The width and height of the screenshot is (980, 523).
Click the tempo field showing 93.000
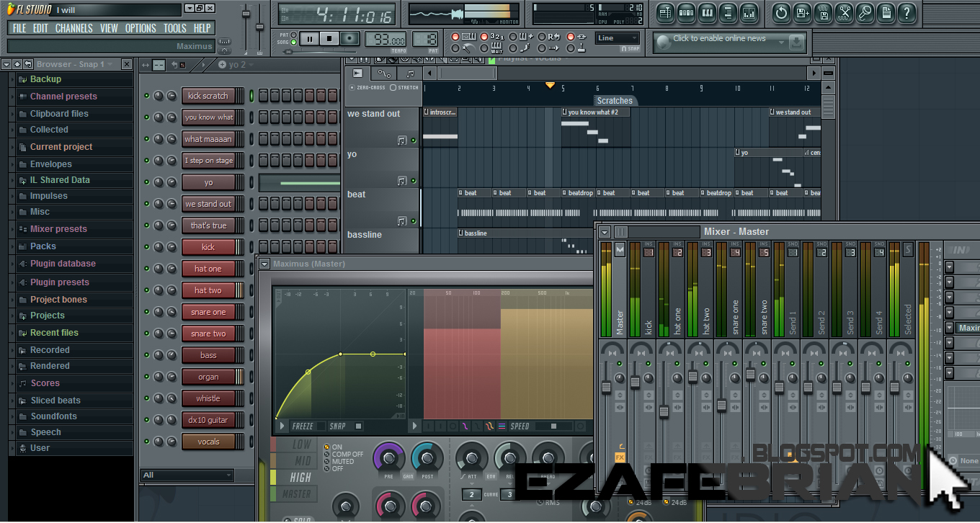[x=385, y=40]
